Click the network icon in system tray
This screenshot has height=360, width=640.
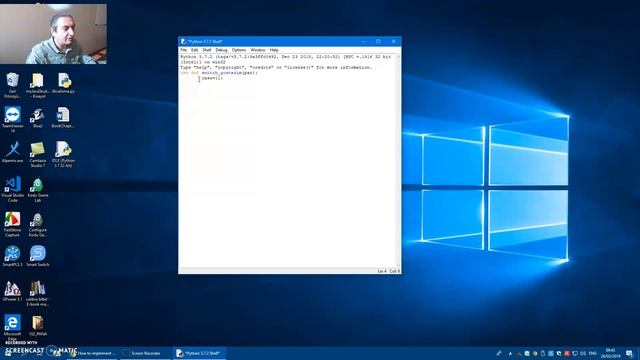[575, 353]
